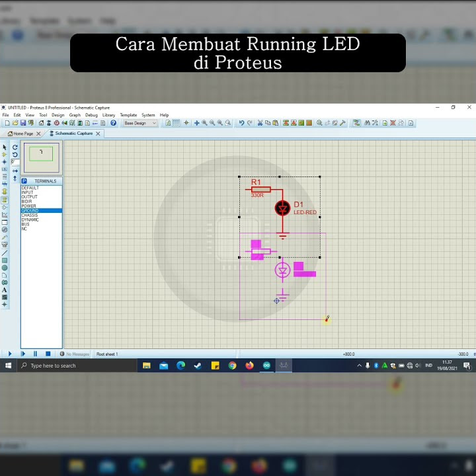Select the Buses Mode tool

point(5,184)
